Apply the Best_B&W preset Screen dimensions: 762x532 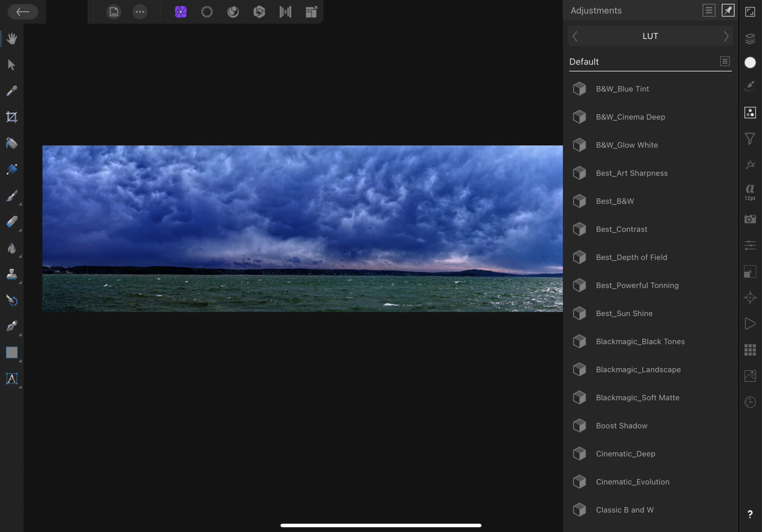point(650,201)
